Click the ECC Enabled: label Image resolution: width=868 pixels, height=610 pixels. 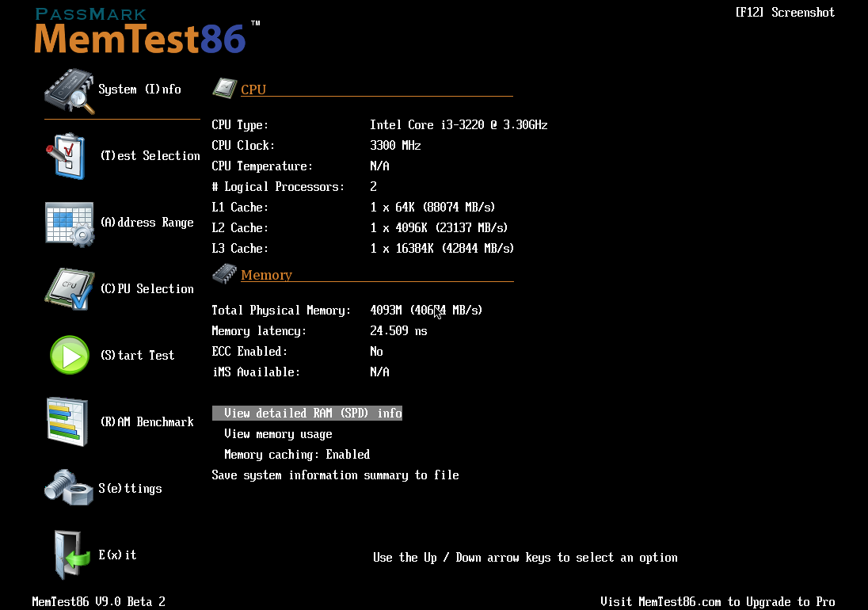pos(249,352)
